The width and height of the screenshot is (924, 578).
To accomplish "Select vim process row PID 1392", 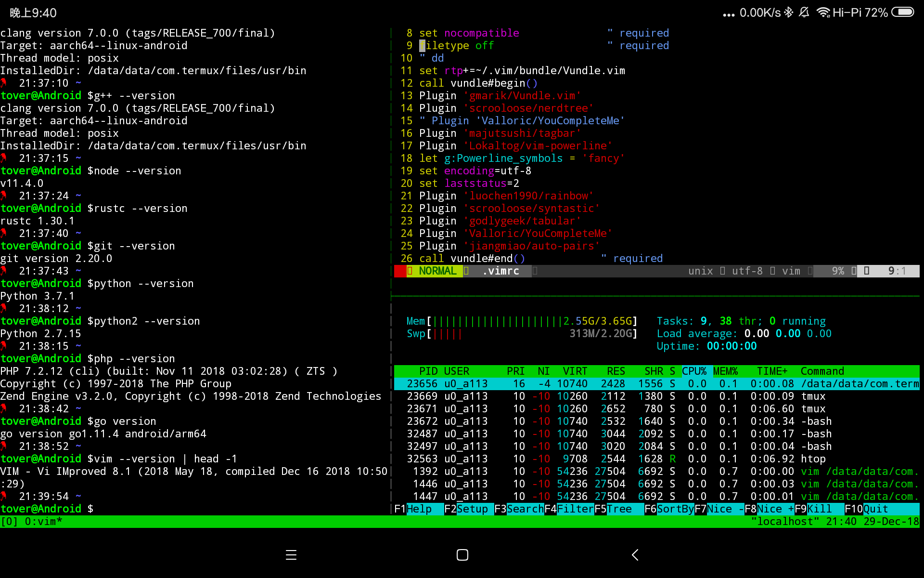I will tap(657, 471).
